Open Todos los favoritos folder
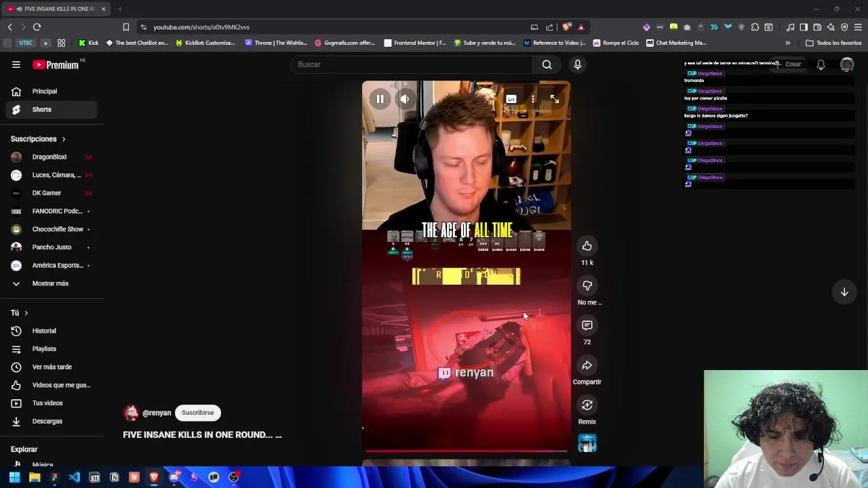The height and width of the screenshot is (488, 868). (833, 43)
